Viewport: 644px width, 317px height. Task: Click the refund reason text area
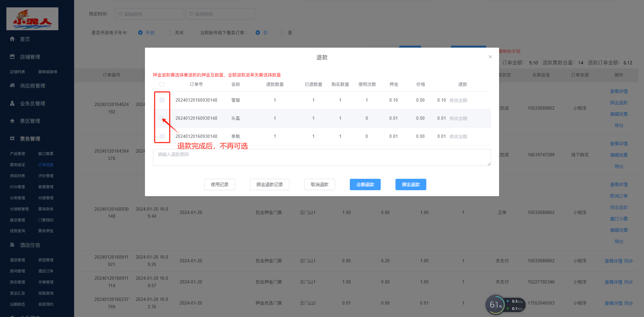322,158
